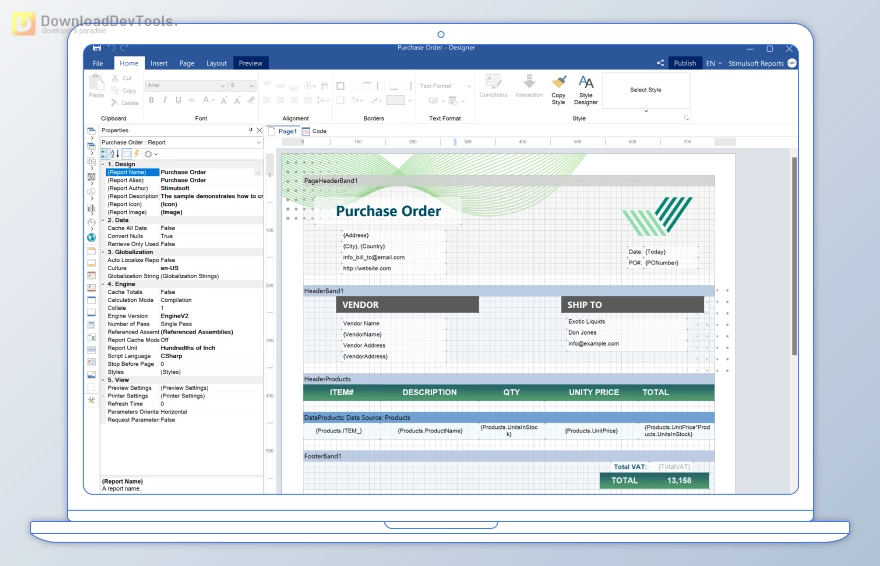Image resolution: width=880 pixels, height=566 pixels.
Task: Click the shrink font size icon
Action: (237, 100)
